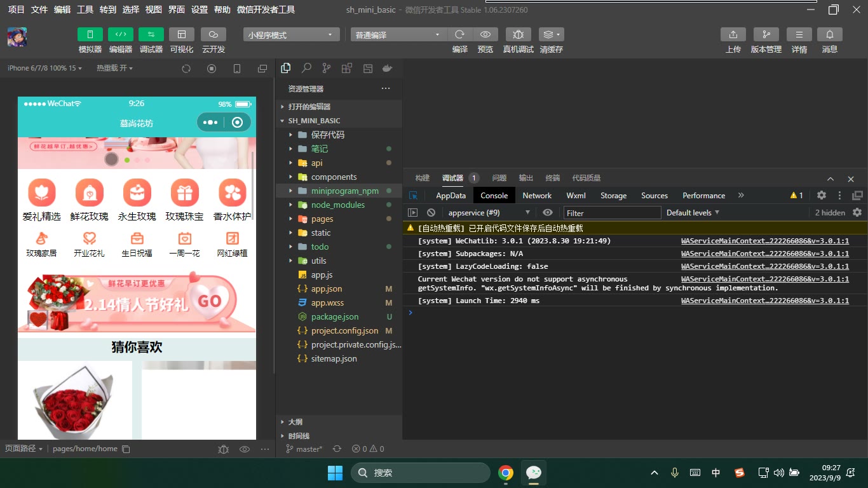Open the source control branch icon
868x488 pixels.
327,68
